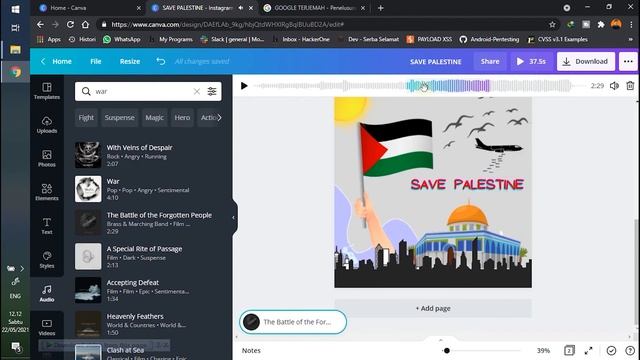Open the Canva help button

pyautogui.click(x=630, y=350)
